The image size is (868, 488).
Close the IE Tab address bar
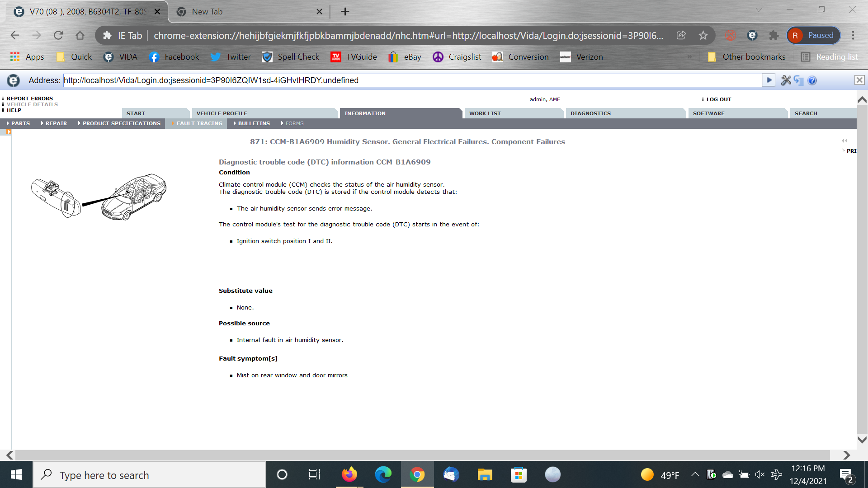pos(859,80)
